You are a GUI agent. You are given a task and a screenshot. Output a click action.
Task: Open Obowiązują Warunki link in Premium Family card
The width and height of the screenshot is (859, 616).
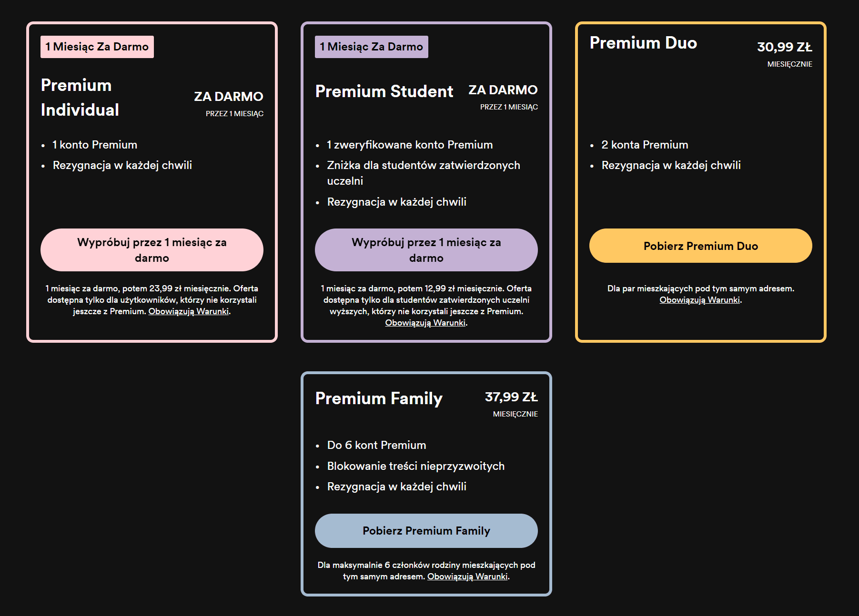(x=467, y=576)
